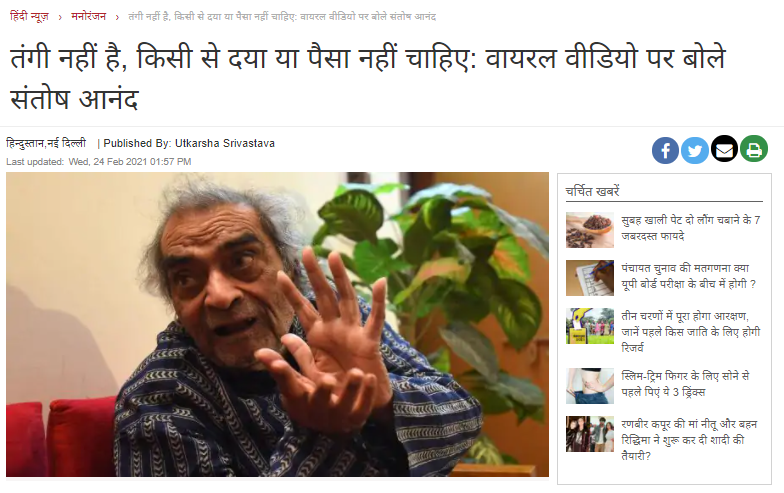Open the cloves thumbnail in trending news
This screenshot has height=493, width=784.
click(x=590, y=230)
